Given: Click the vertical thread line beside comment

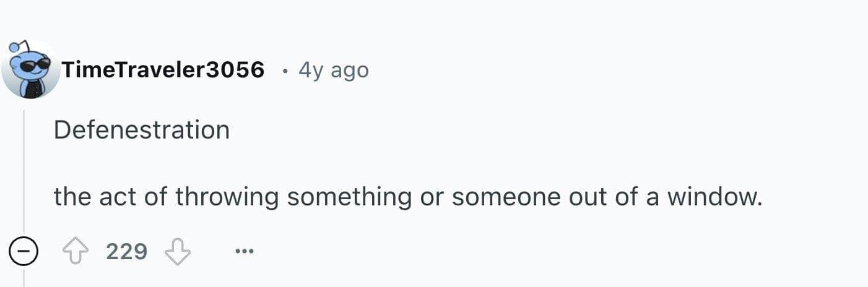Looking at the screenshot, I should (24, 173).
